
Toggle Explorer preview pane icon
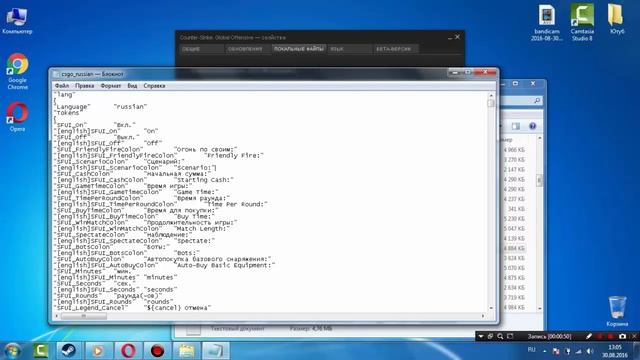coord(516,126)
